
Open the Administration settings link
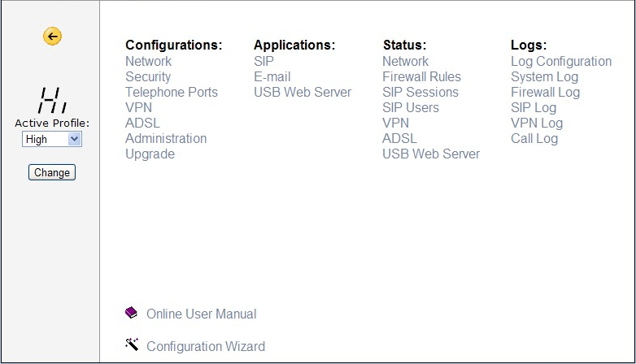point(166,138)
